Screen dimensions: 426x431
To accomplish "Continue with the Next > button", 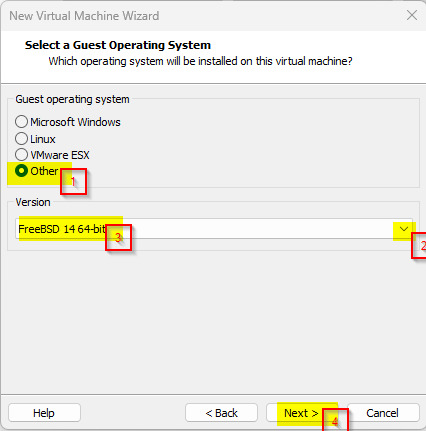I will coord(302,413).
